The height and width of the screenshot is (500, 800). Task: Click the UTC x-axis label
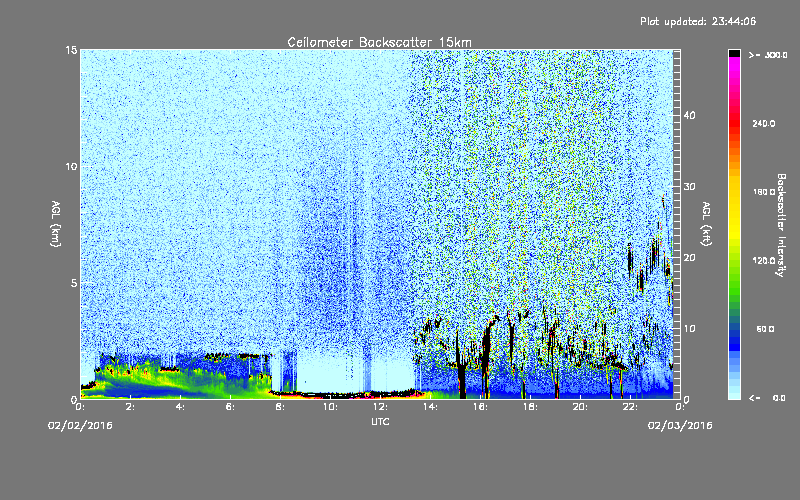(380, 421)
